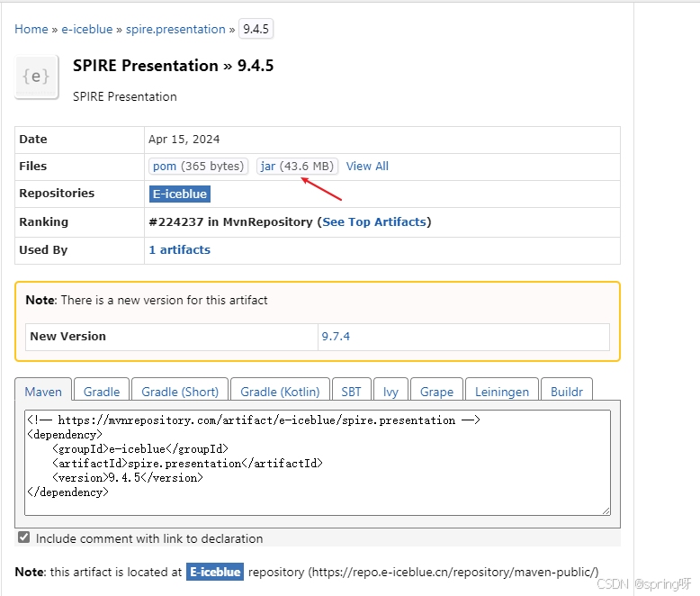Viewport: 700px width, 596px height.
Task: Open the View All files link
Action: coord(367,167)
